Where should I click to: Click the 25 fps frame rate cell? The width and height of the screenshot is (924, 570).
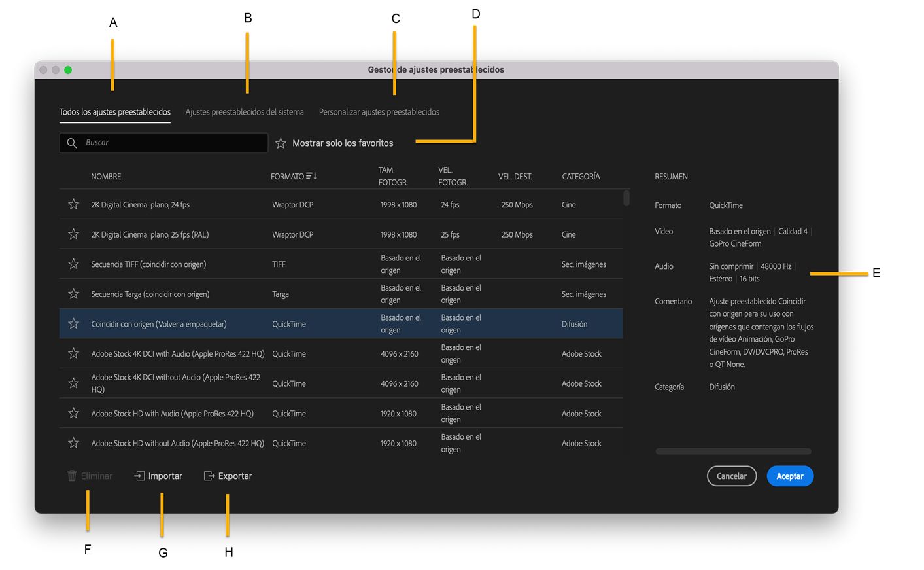pyautogui.click(x=450, y=234)
